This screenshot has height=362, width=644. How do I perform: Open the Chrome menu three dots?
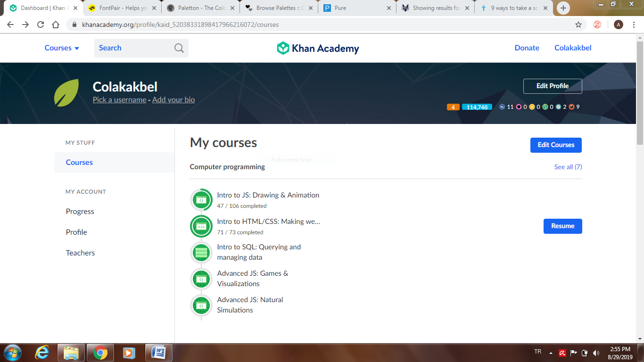click(x=635, y=25)
